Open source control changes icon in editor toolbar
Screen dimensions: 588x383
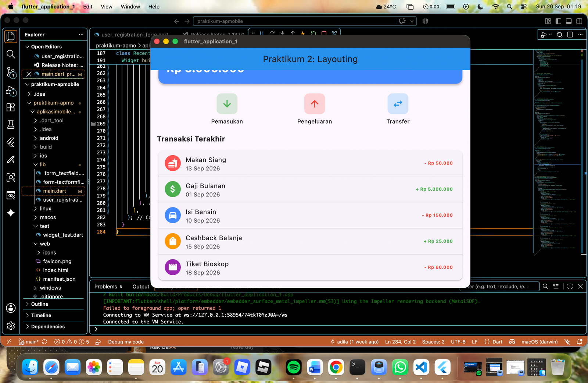560,35
